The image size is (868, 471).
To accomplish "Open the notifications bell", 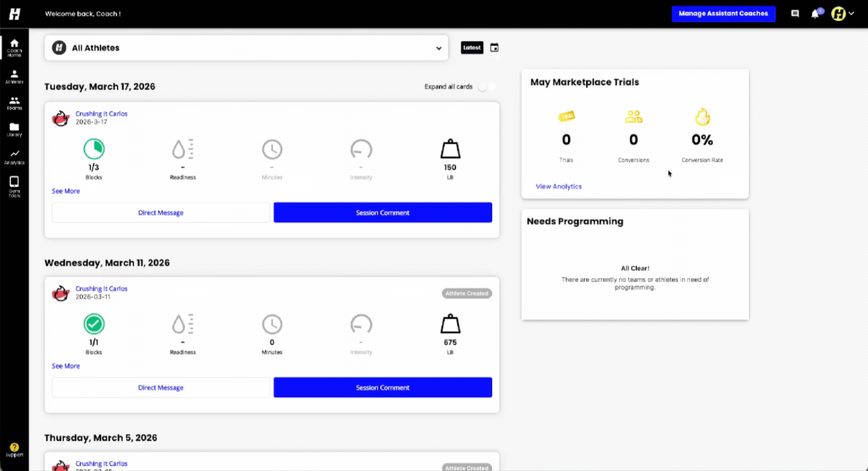I will (815, 14).
